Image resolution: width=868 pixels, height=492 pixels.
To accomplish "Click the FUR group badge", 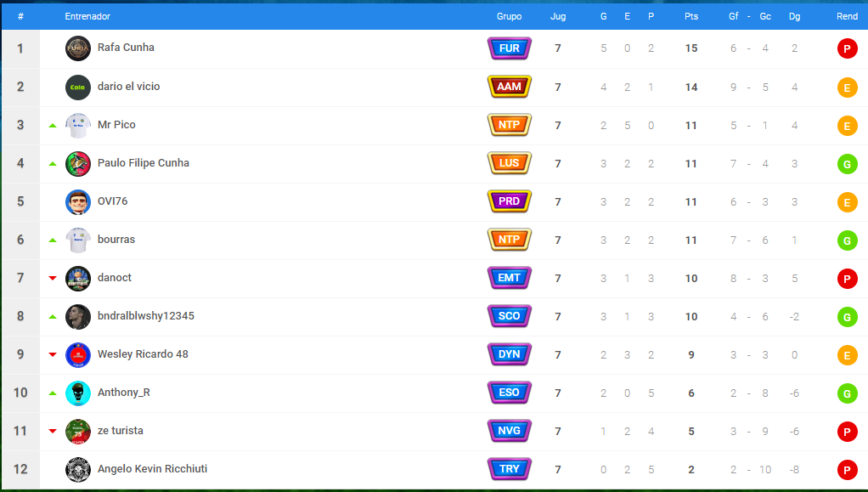I will point(510,48).
